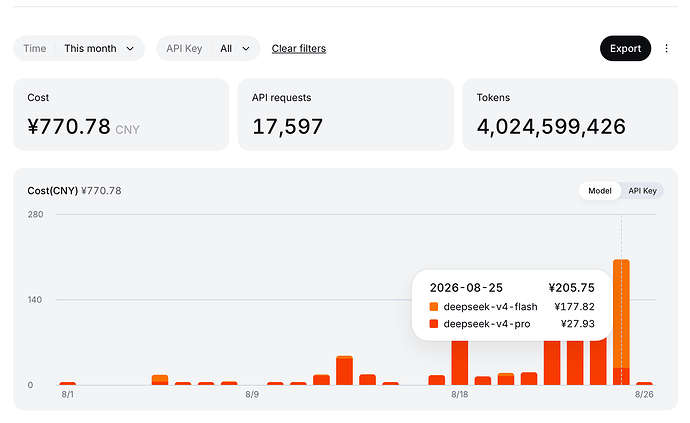Select the tall bar above 8/18
The image size is (690, 423).
coord(460,362)
